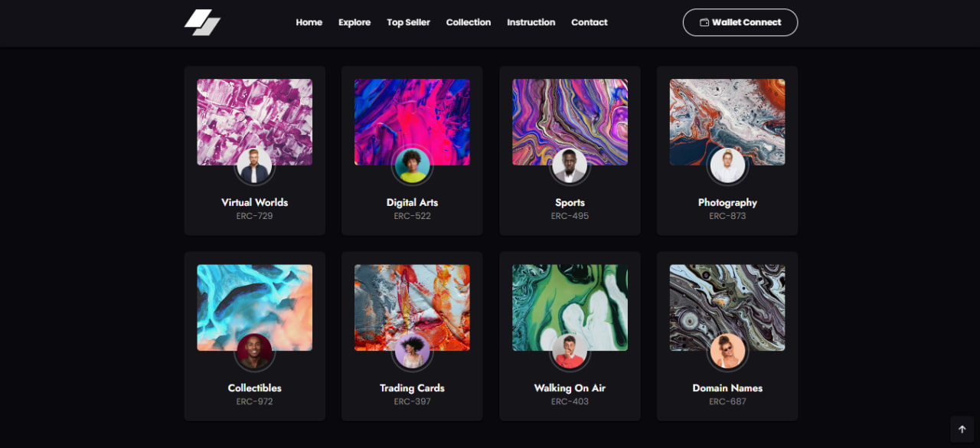
Task: Click the Photography creator avatar
Action: pyautogui.click(x=727, y=166)
